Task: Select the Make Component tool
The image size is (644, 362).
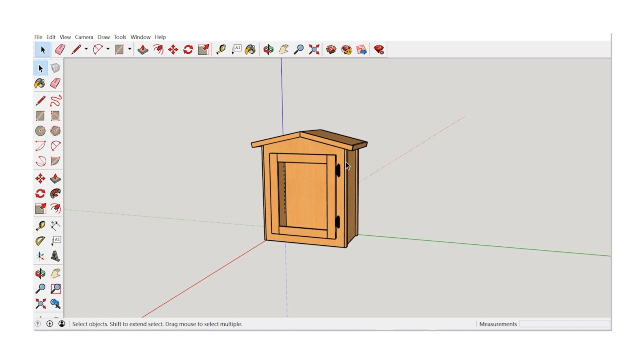Action: (55, 68)
